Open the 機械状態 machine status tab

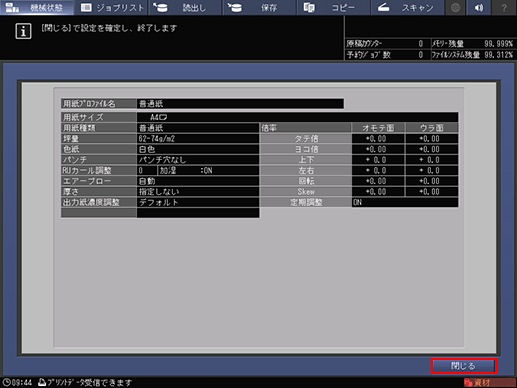pyautogui.click(x=37, y=7)
